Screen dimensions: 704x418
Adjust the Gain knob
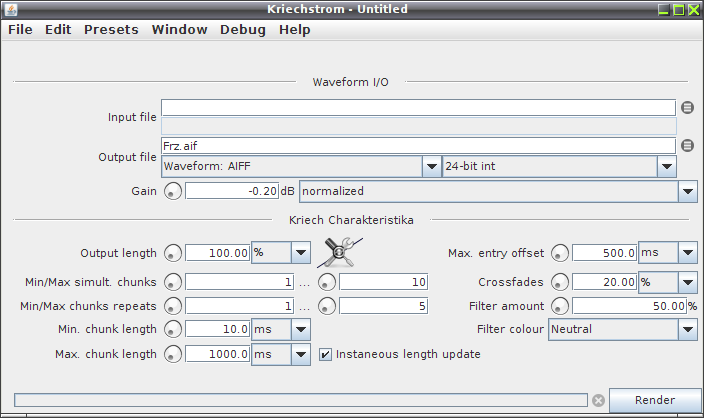tap(172, 191)
